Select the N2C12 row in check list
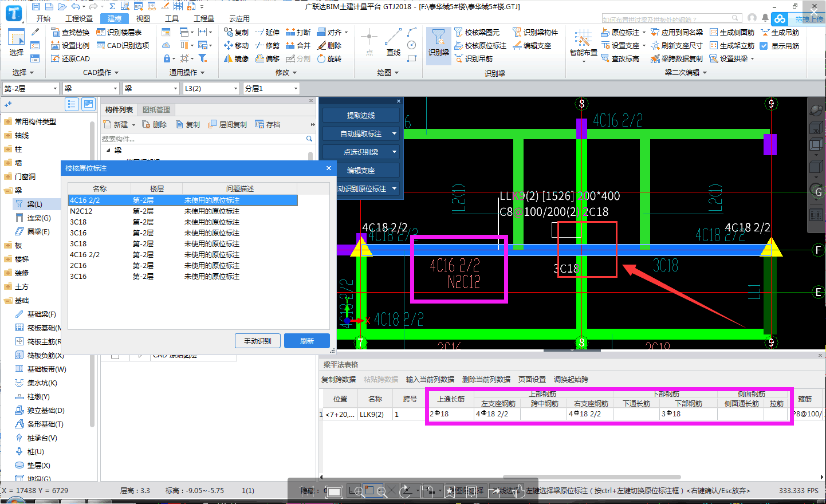This screenshot has height=504, width=826. pyautogui.click(x=183, y=211)
